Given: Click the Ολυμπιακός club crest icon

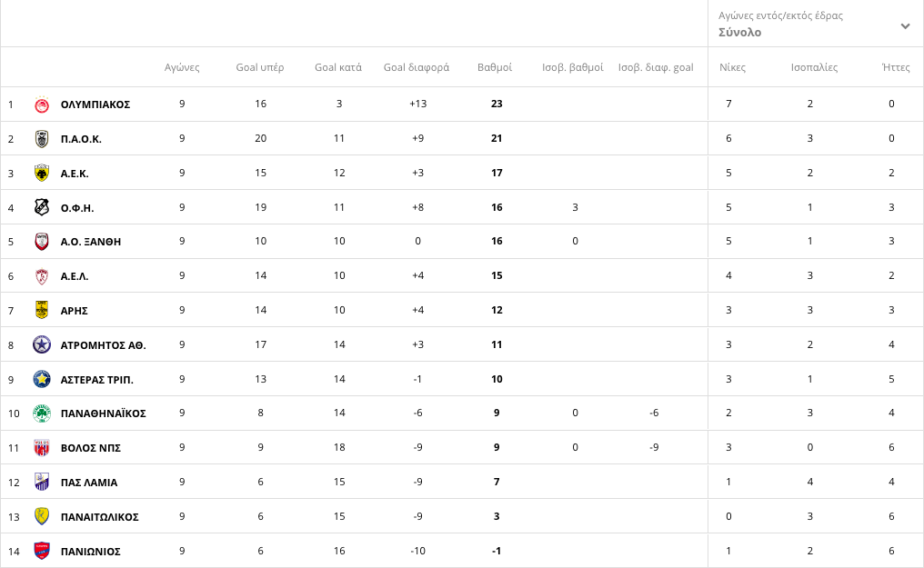Looking at the screenshot, I should [x=41, y=105].
